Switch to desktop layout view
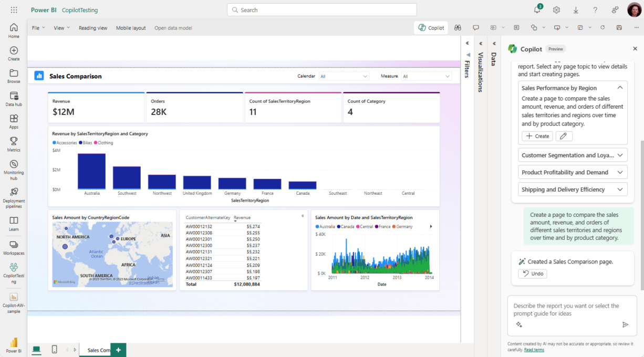The width and height of the screenshot is (644, 357). pos(36,350)
